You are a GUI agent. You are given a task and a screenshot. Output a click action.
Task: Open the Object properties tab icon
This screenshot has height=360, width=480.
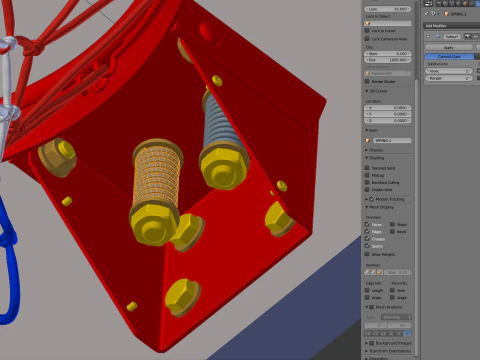[465, 4]
